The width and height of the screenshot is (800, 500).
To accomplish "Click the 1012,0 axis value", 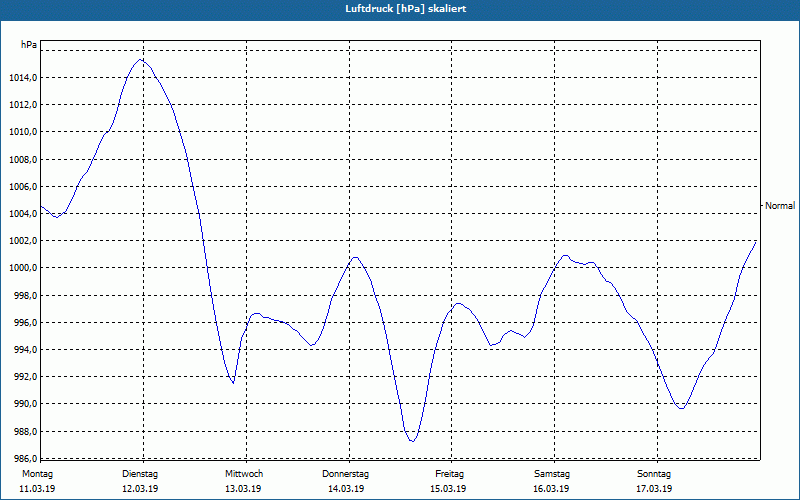I will (23, 105).
